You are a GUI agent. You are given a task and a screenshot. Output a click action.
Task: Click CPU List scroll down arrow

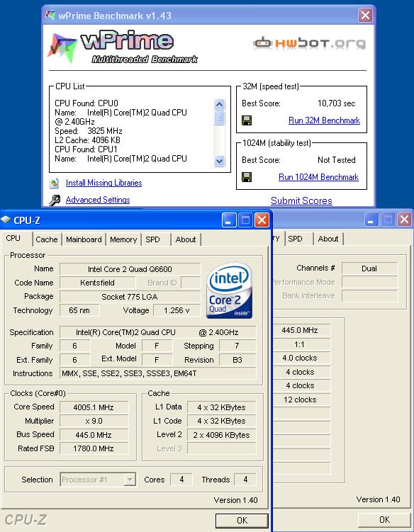tap(219, 161)
